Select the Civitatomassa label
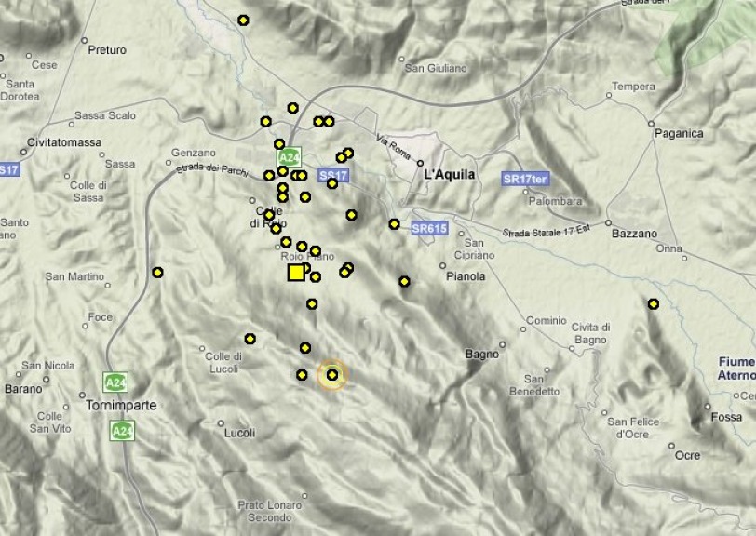The image size is (756, 536). point(64,142)
